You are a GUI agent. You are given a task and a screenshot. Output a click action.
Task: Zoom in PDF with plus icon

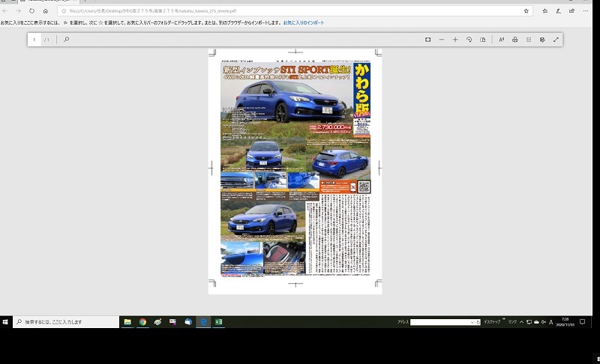click(455, 40)
